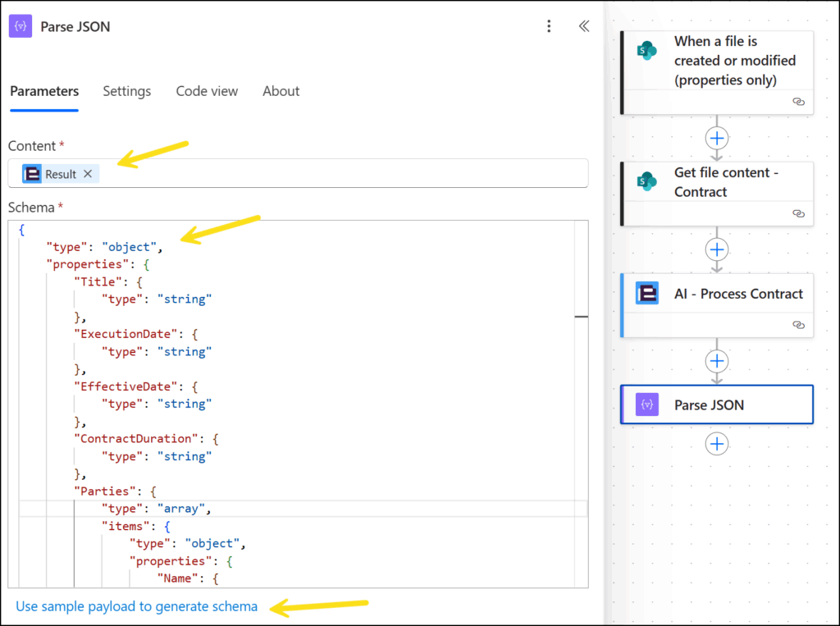
Task: Click the Parse JSON panel header icon
Action: click(x=21, y=26)
